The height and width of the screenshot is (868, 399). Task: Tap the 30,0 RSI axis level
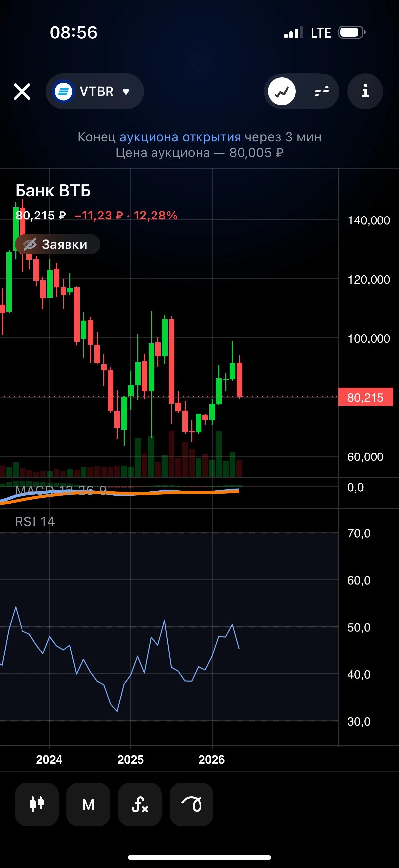tap(359, 722)
